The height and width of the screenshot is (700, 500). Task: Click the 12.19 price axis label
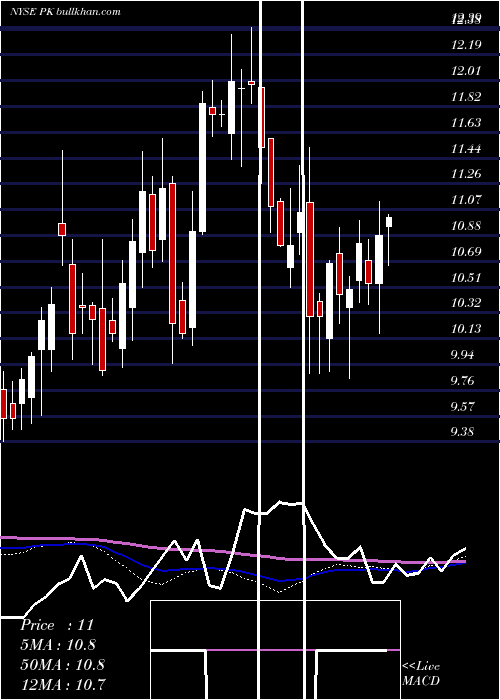[x=467, y=45]
